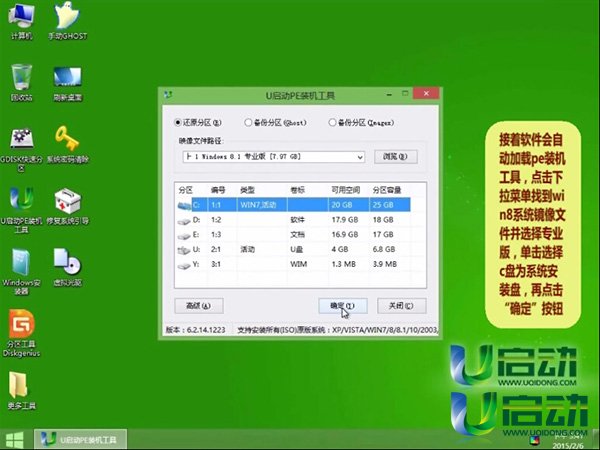600x450 pixels.
Task: Click the 分区容量 column header
Action: coord(387,190)
